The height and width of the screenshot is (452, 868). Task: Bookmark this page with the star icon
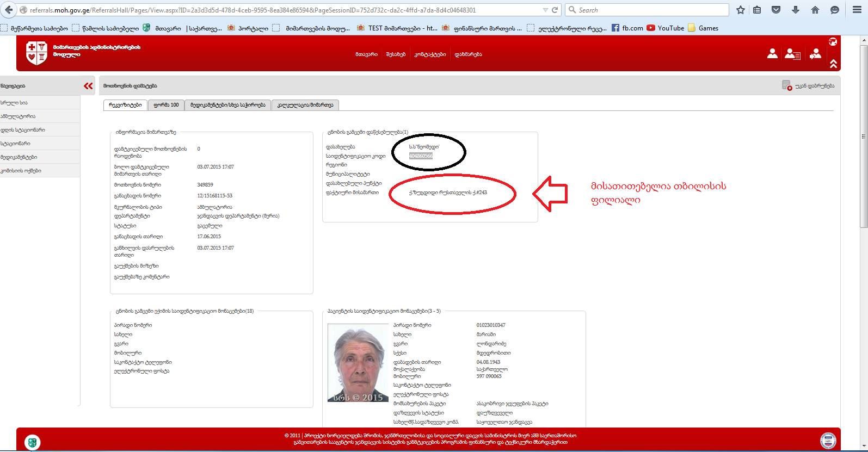coord(741,10)
